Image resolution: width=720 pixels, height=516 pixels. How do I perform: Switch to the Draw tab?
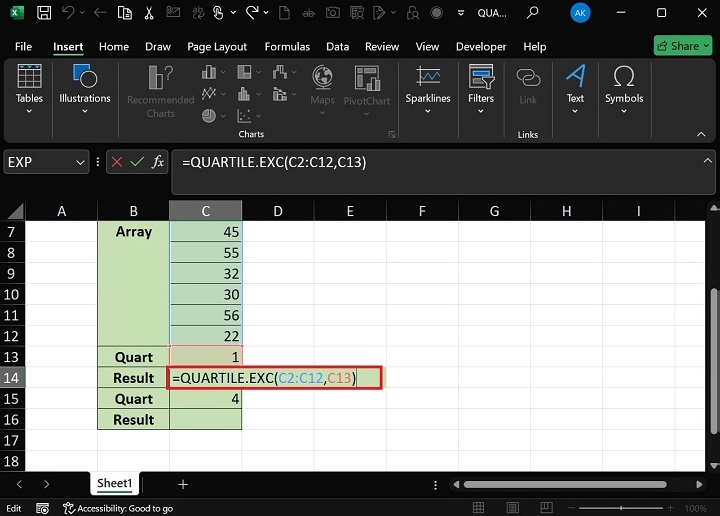tap(158, 46)
